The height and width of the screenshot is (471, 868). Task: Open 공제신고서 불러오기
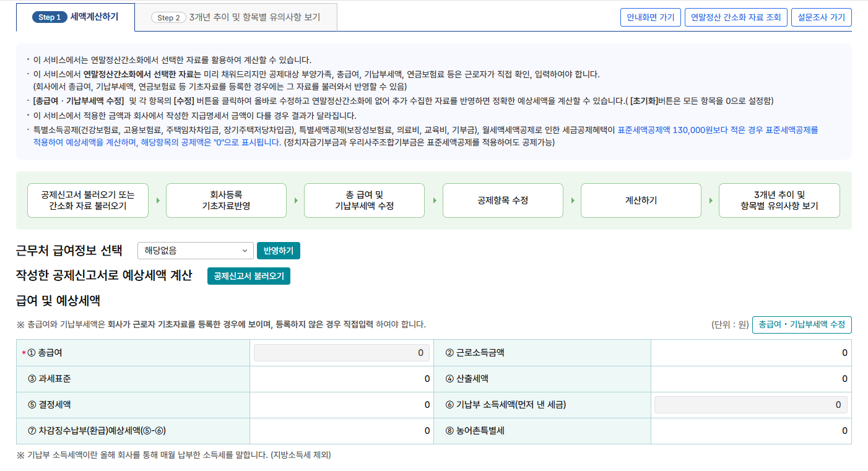pyautogui.click(x=248, y=277)
